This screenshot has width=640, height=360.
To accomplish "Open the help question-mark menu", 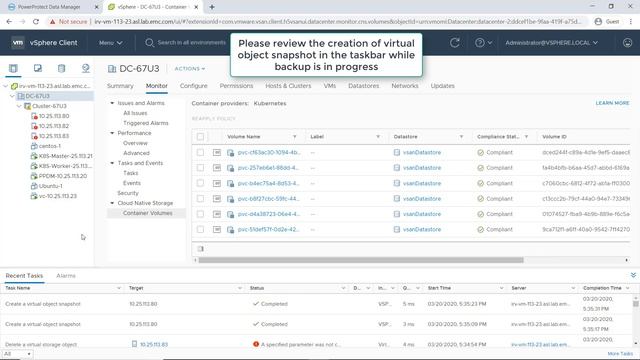I will (x=483, y=42).
